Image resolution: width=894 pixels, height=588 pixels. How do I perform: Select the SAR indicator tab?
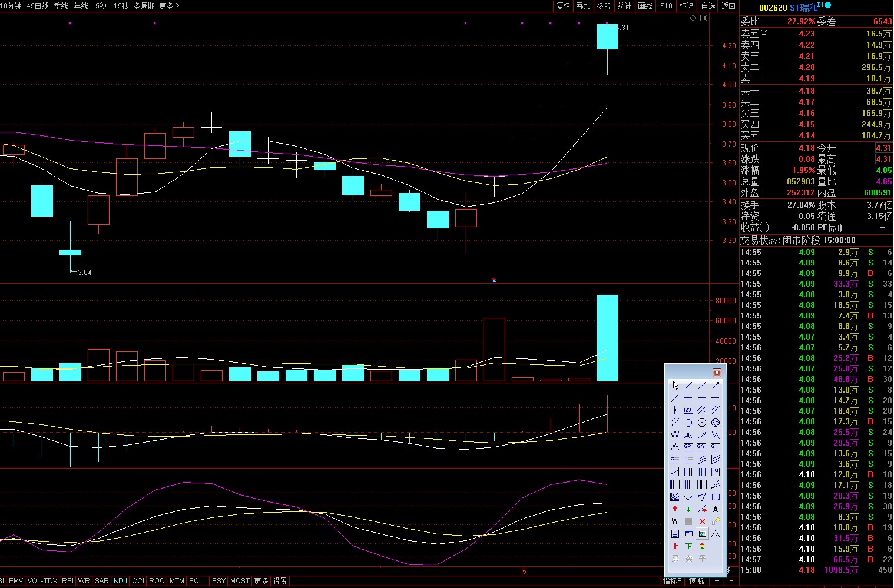tap(102, 581)
